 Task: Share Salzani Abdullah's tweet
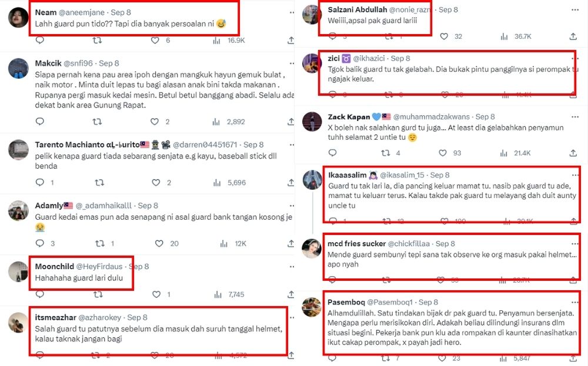(573, 36)
